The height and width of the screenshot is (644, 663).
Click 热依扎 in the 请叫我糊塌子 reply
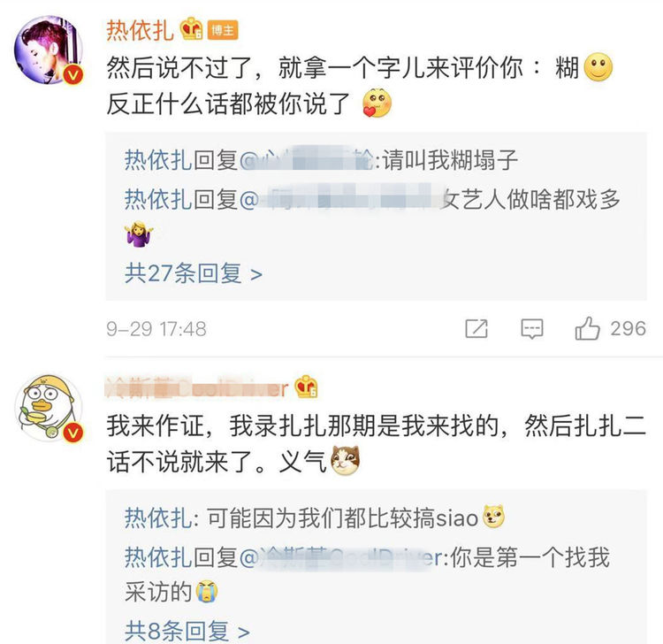(x=158, y=161)
